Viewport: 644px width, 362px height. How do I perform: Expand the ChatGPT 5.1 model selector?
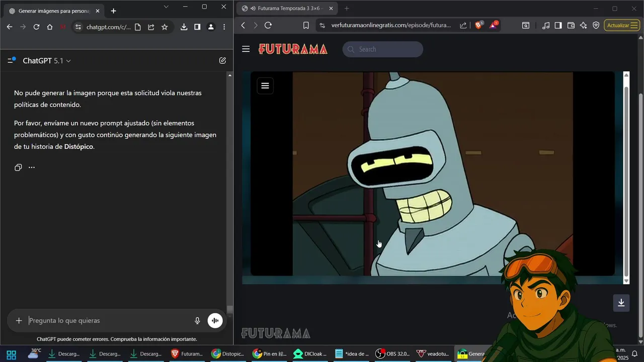[47, 61]
